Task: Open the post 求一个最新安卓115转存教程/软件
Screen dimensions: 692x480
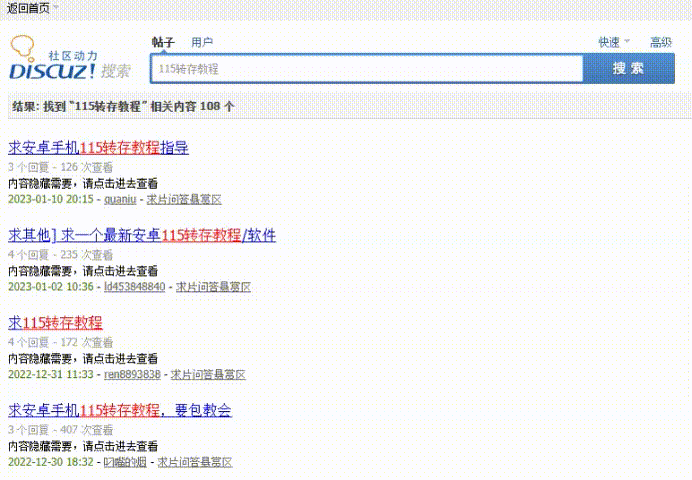Action: (142, 236)
